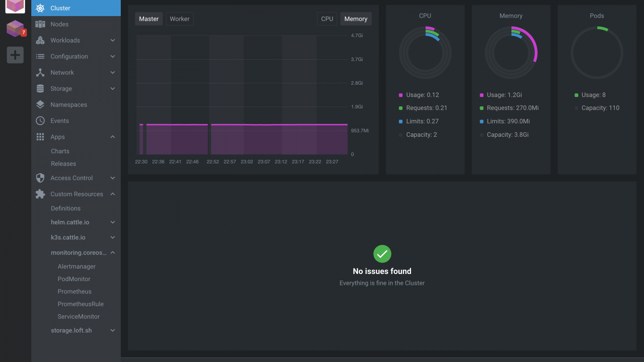Screen dimensions: 644x362
Task: Click the Events clock icon
Action: point(40,121)
